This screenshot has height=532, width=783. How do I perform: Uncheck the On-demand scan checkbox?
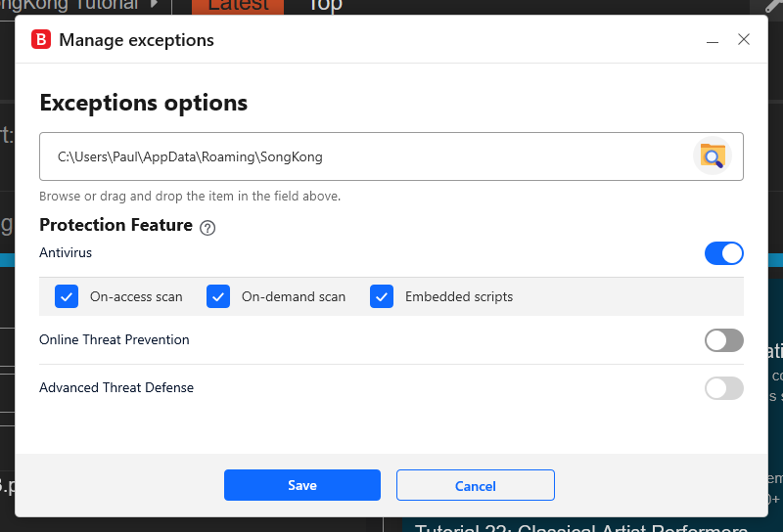tap(218, 296)
